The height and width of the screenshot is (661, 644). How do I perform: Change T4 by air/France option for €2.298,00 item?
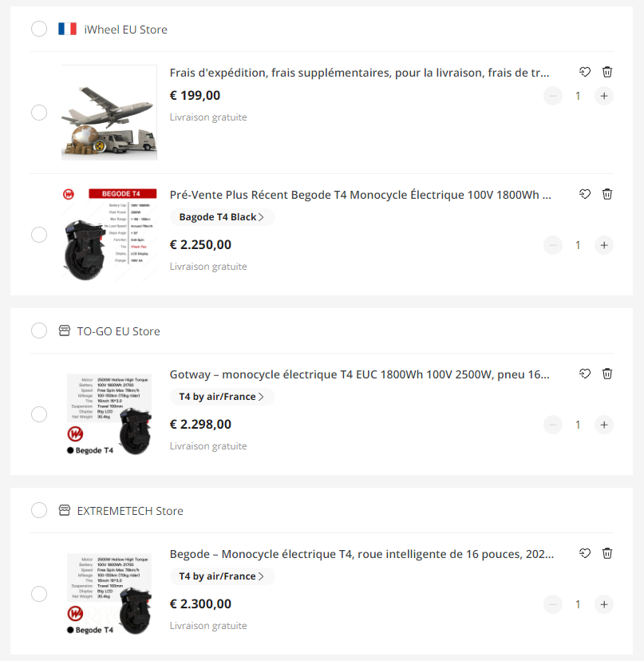point(222,397)
